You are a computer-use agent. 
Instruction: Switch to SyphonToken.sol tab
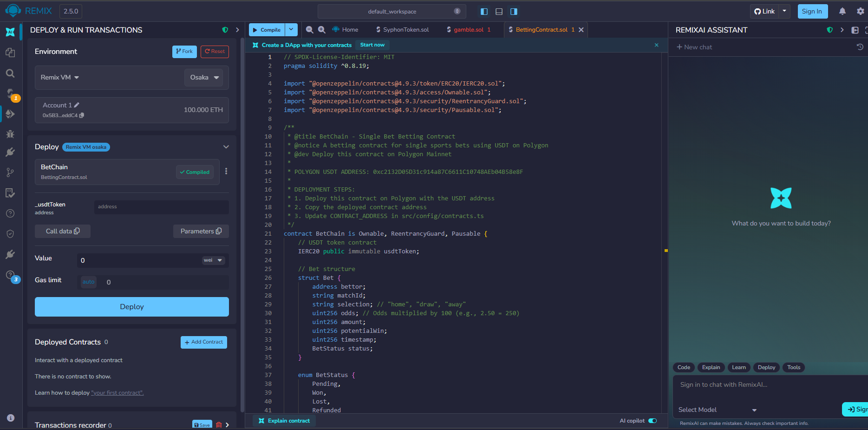(403, 30)
